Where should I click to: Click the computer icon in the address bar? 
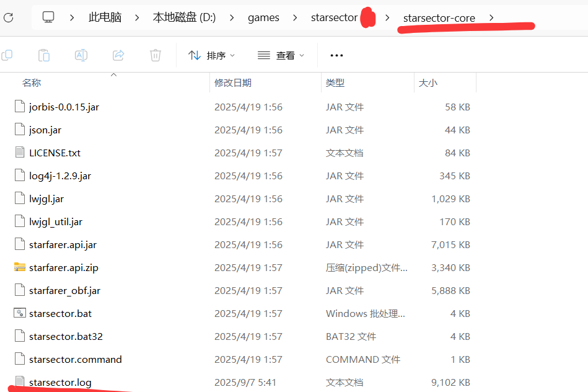coord(48,17)
